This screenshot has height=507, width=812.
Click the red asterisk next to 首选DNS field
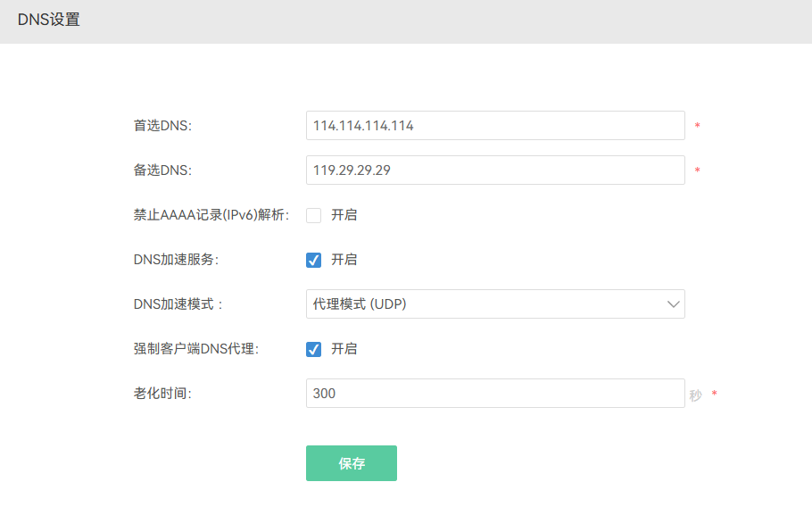coord(698,125)
